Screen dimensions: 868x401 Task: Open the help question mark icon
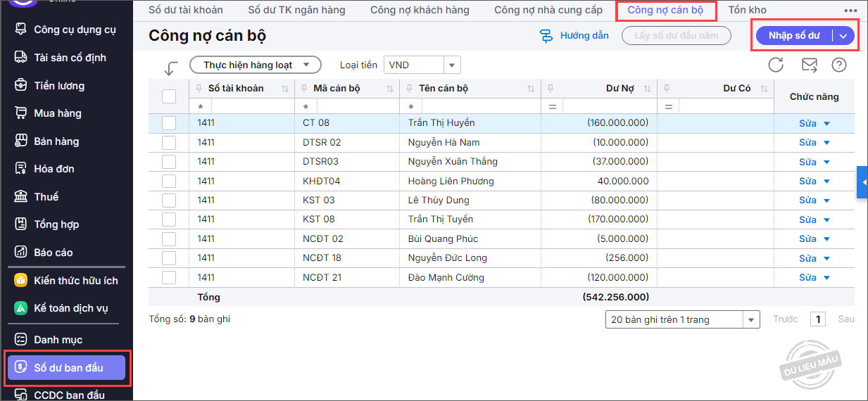pyautogui.click(x=838, y=65)
